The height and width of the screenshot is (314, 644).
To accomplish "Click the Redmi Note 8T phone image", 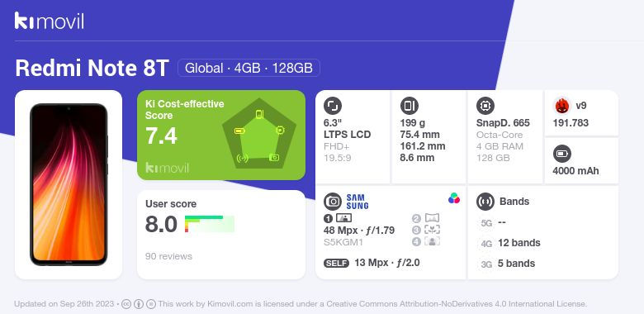I will coord(69,184).
